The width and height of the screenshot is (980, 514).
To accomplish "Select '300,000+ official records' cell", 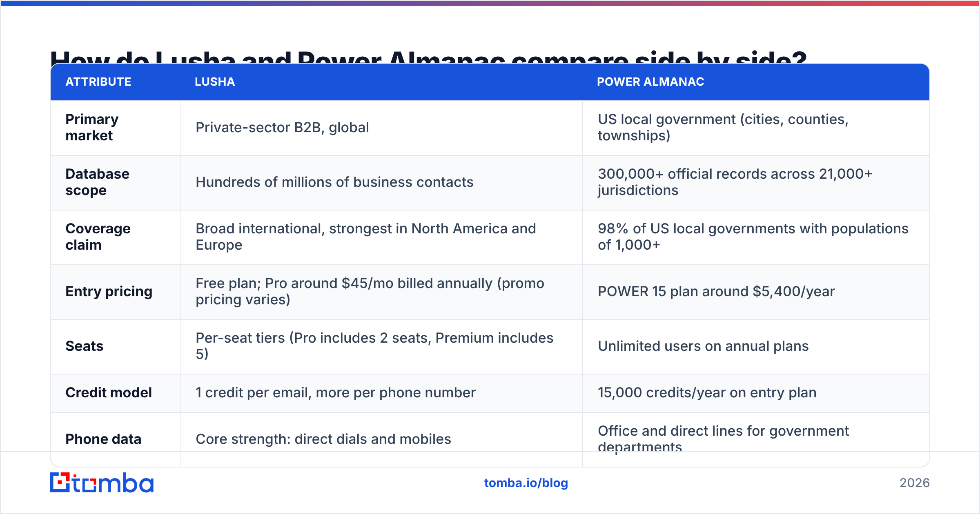I will 756,182.
